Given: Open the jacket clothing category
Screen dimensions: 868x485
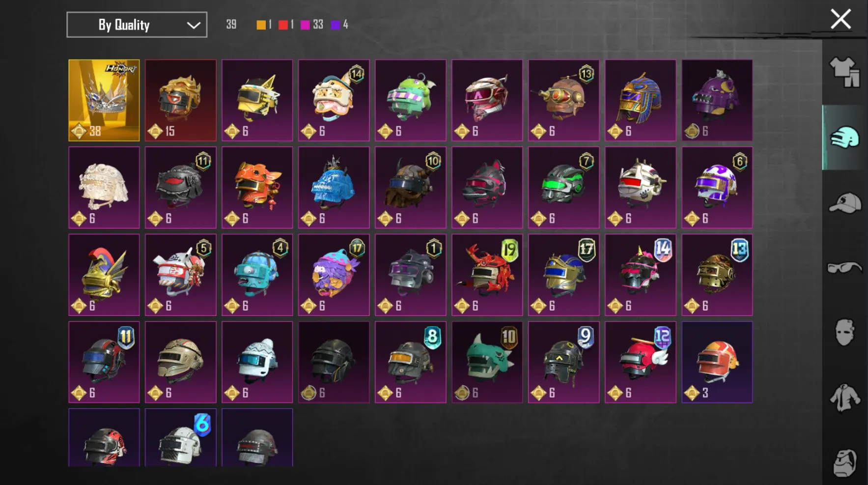Looking at the screenshot, I should [x=845, y=398].
